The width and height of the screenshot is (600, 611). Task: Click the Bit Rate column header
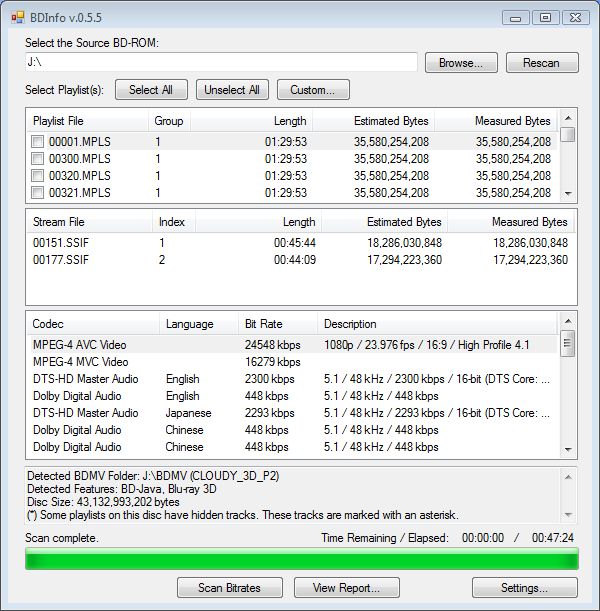click(278, 324)
